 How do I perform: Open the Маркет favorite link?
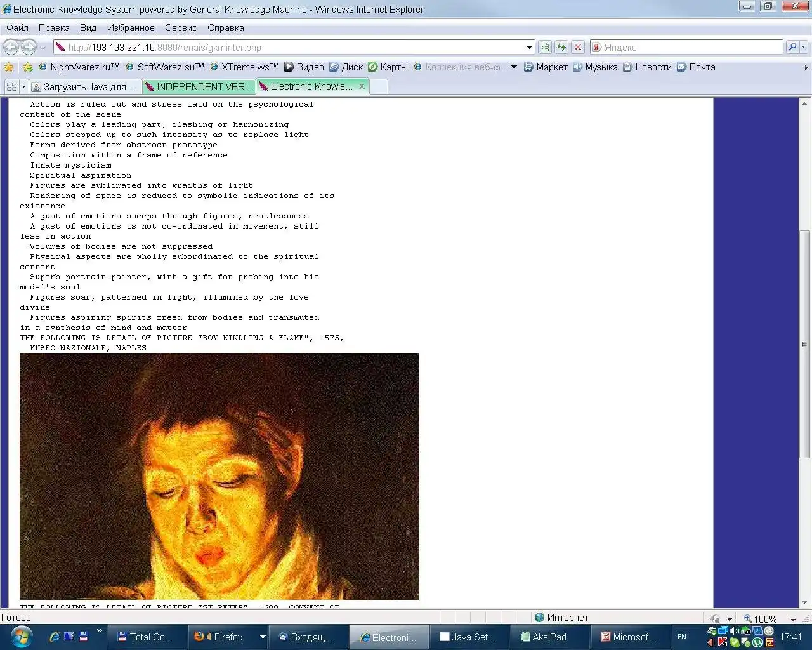[546, 67]
